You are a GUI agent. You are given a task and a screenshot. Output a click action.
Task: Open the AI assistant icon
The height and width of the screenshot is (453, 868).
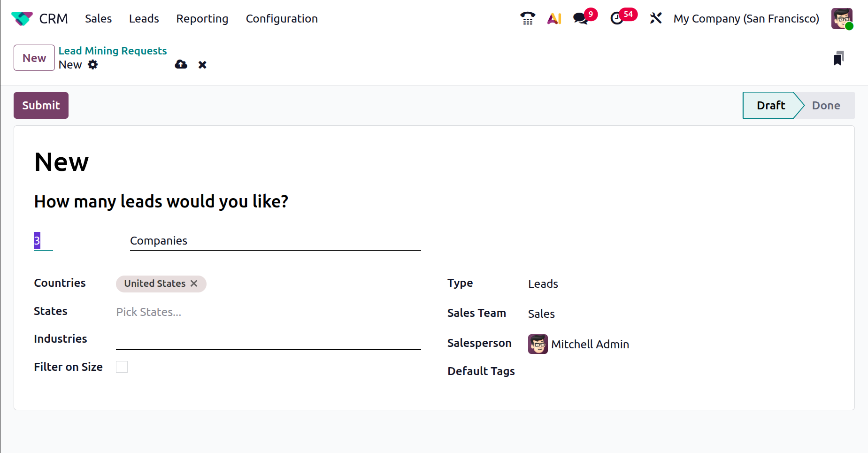[554, 19]
